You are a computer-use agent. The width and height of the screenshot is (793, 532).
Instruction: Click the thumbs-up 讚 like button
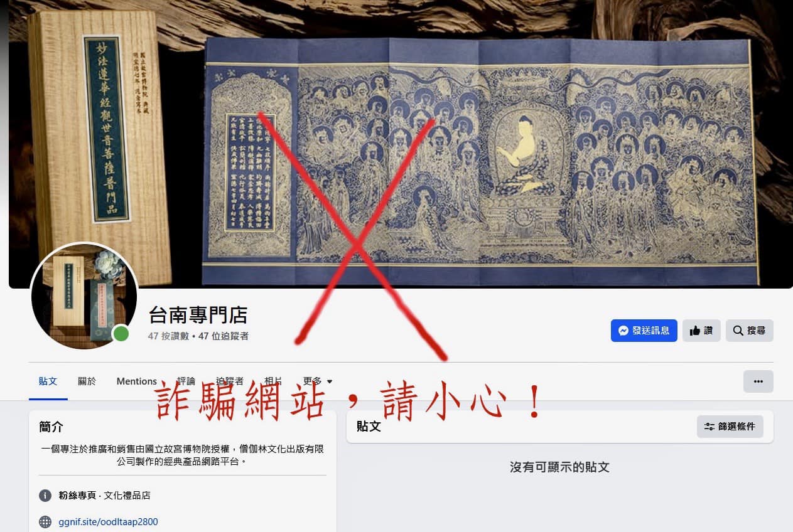click(701, 331)
